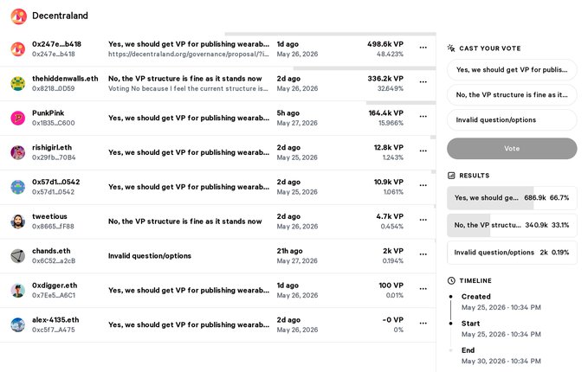Click the timeline Created marker dot
Viewport: 588px width, 372px height.
(x=451, y=297)
